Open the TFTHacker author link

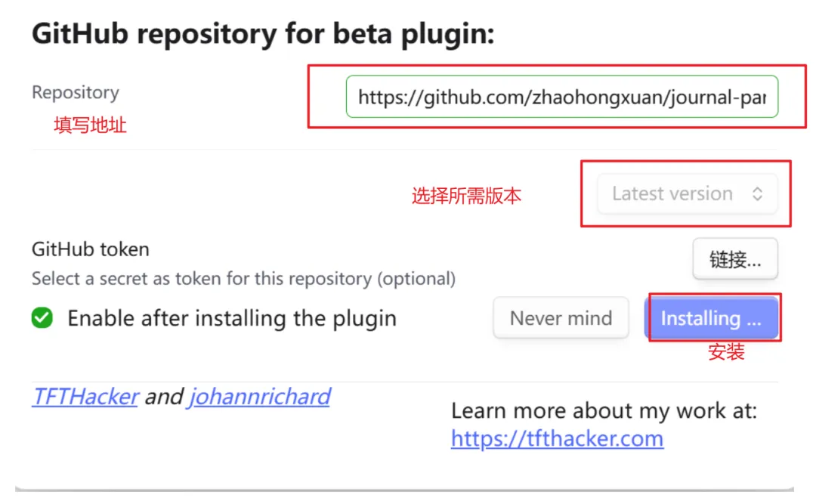(85, 397)
